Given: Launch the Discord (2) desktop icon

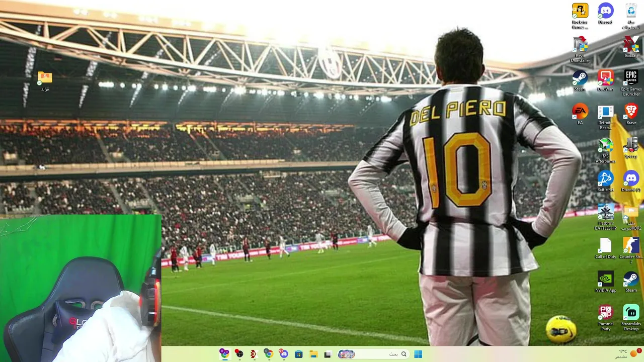Looking at the screenshot, I should 631,182.
